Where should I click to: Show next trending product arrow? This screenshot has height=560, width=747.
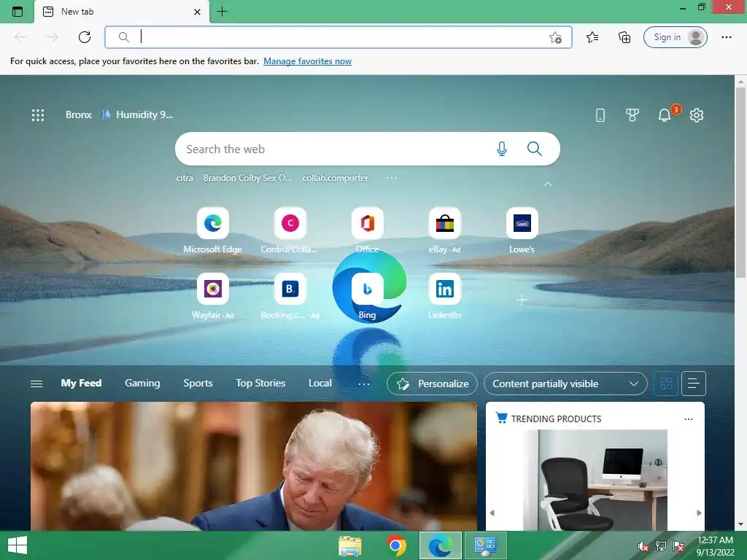[x=699, y=513]
